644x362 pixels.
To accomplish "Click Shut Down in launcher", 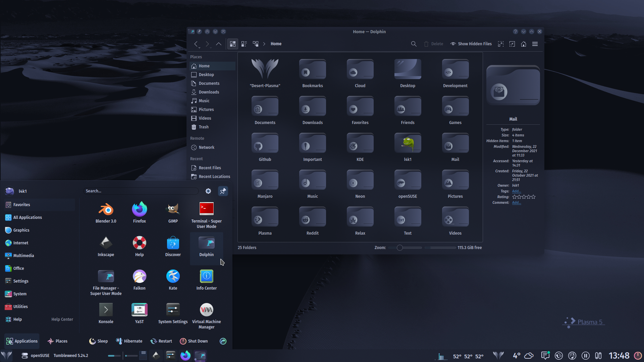I will (x=194, y=341).
